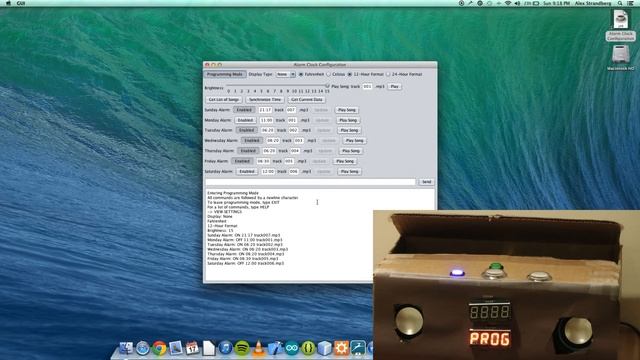Open the blank document app in dock
This screenshot has width=640, height=360.
coord(209,348)
